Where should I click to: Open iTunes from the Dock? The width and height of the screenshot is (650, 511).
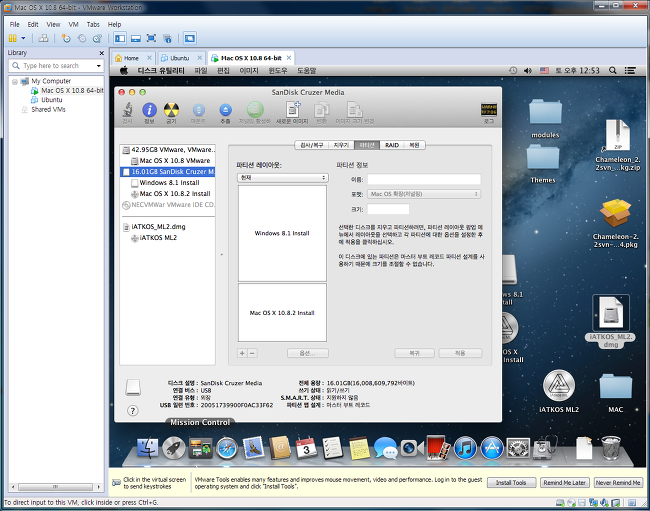[x=465, y=448]
